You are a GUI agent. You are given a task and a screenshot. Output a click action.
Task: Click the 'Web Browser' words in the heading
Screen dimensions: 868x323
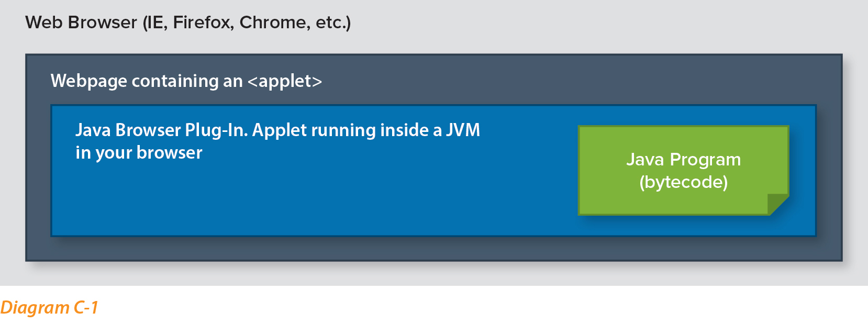[81, 23]
